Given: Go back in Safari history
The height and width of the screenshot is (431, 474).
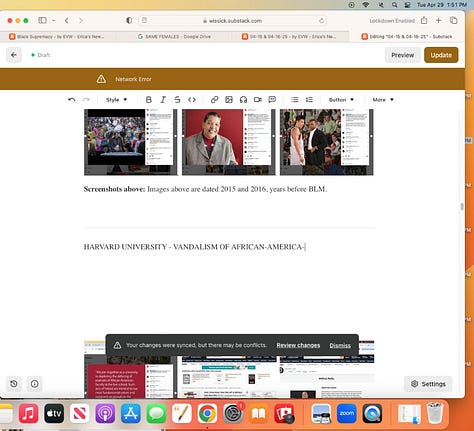Looking at the screenshot, I should (67, 21).
